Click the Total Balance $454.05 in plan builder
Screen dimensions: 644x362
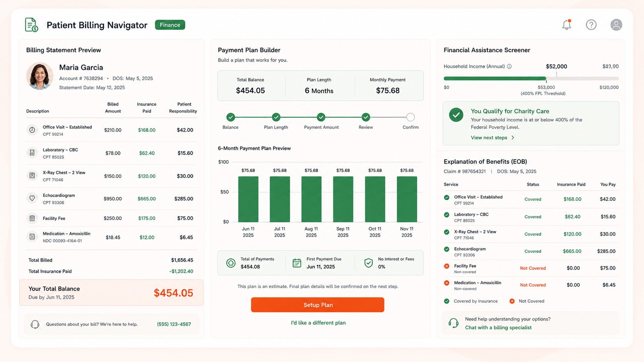coord(250,90)
